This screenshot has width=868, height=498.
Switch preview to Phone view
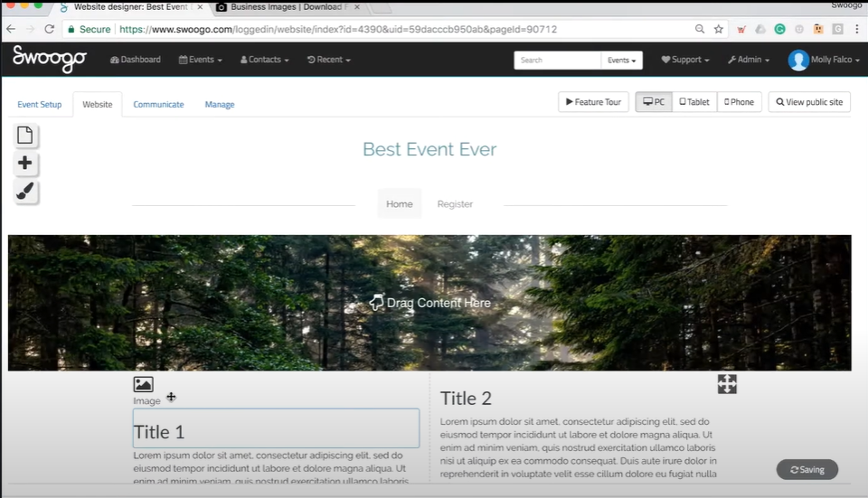coord(739,102)
